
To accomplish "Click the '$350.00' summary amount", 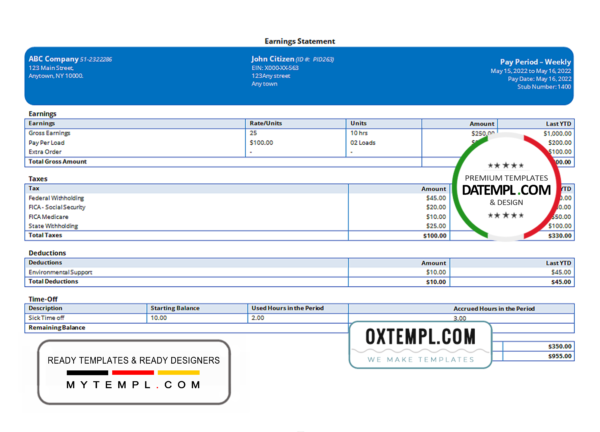I will (x=560, y=347).
